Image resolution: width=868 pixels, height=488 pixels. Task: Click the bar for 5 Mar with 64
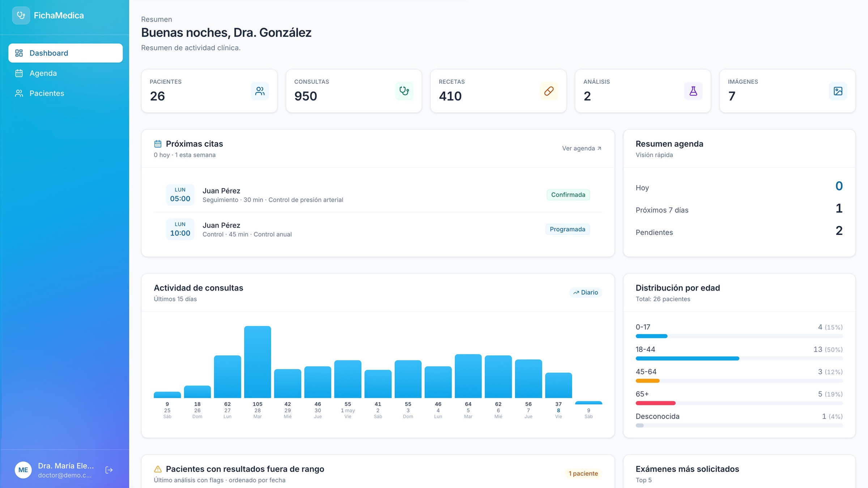tap(468, 376)
